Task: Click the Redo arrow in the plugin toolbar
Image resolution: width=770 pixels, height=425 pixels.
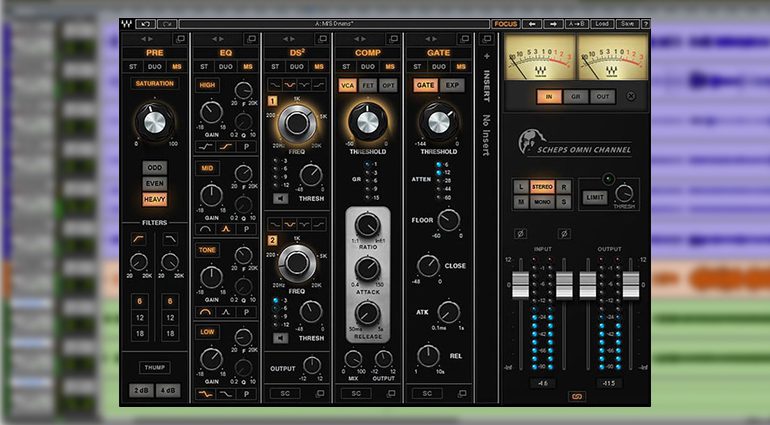Action: point(168,24)
